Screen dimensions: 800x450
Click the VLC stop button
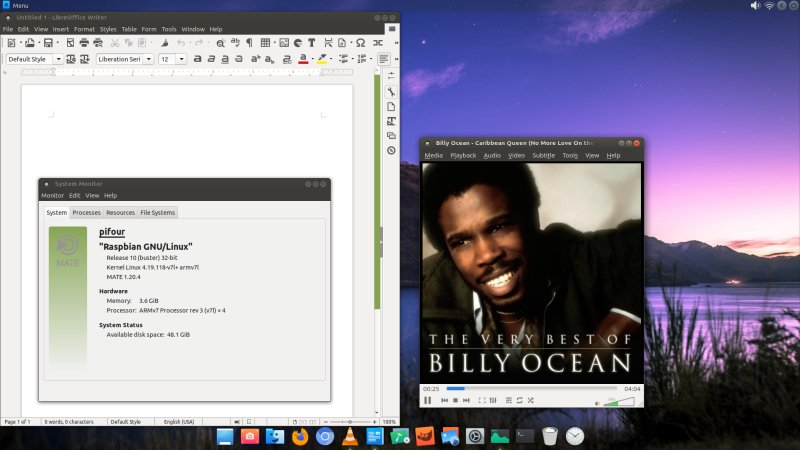coord(456,400)
